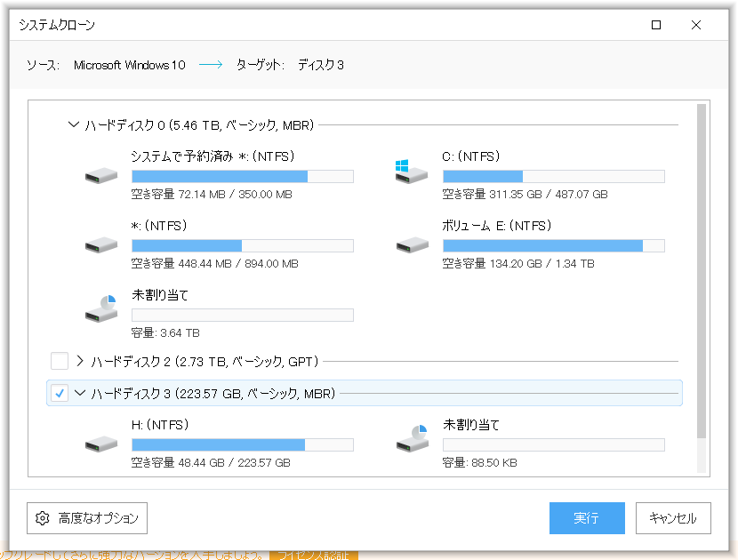The image size is (738, 560).
Task: Click the drive icon for システムで予約済み partition
Action: point(100,175)
